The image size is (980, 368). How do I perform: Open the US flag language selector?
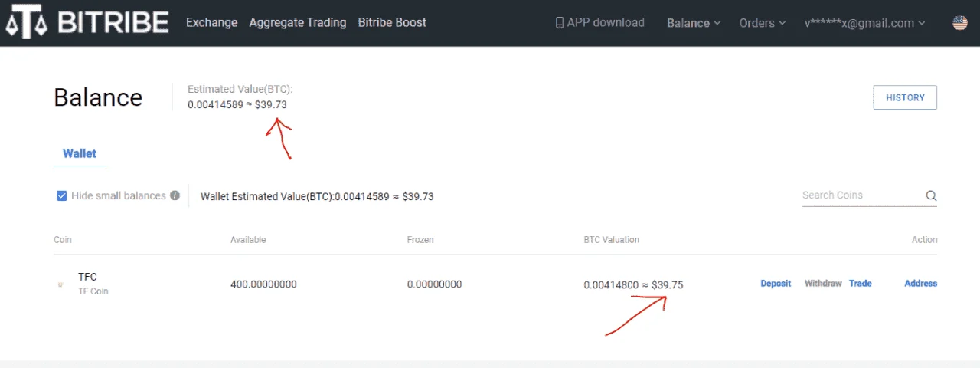tap(959, 23)
